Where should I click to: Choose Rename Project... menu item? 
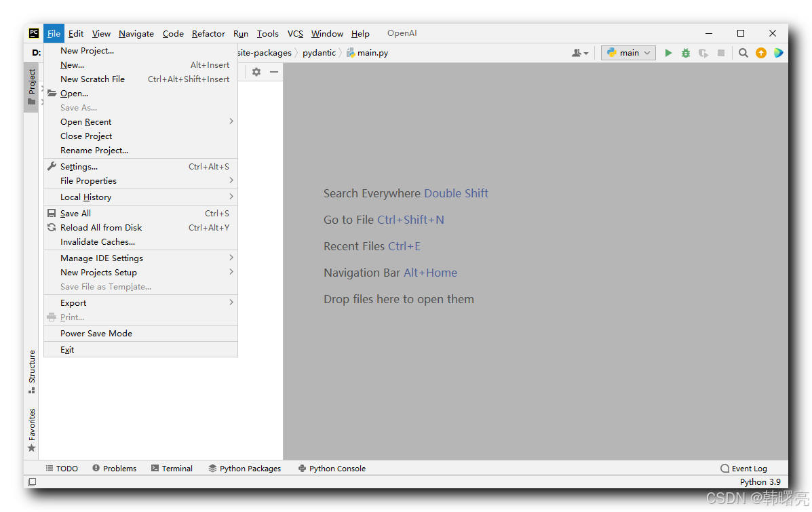(141, 150)
